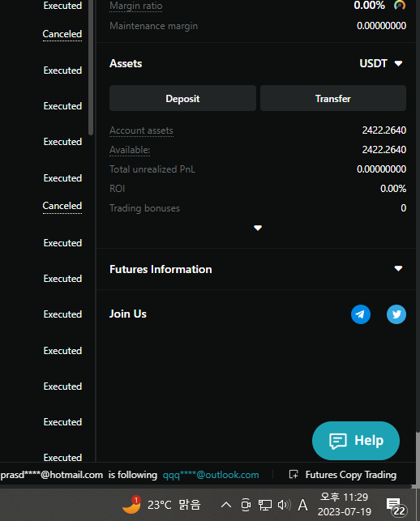Click the Account assets value 2422.2640
Screen dimensions: 420x521
click(x=384, y=130)
